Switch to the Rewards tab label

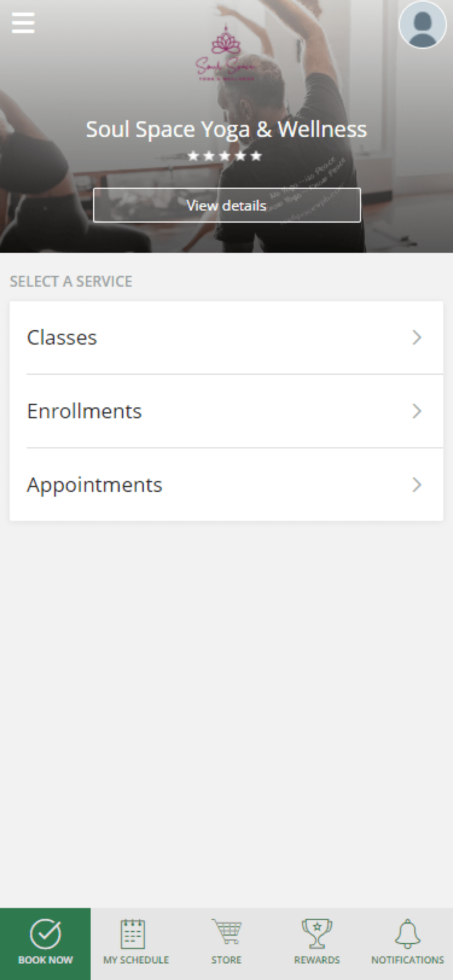(x=317, y=960)
